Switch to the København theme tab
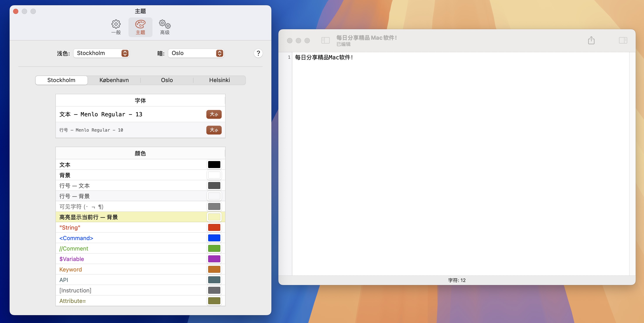This screenshot has height=323, width=644. click(114, 80)
